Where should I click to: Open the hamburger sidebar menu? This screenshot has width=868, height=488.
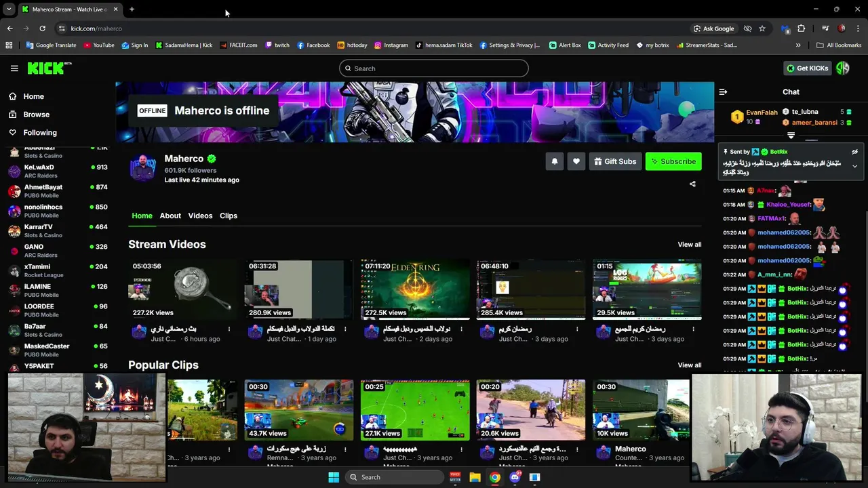click(x=14, y=68)
